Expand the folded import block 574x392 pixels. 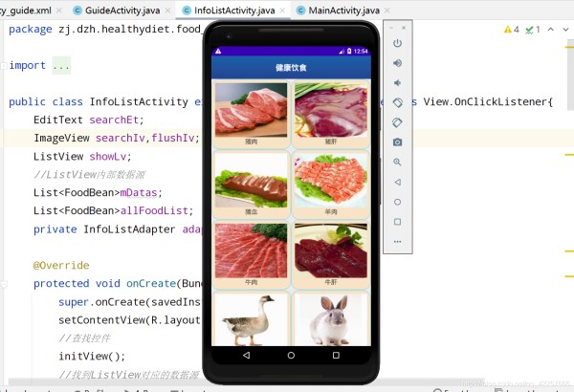[x=61, y=66]
